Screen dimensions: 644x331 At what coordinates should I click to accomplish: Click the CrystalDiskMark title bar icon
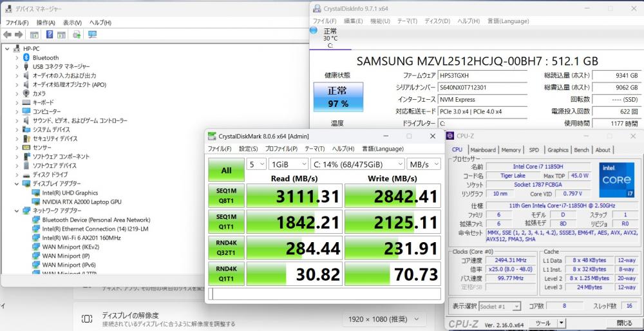coord(211,136)
